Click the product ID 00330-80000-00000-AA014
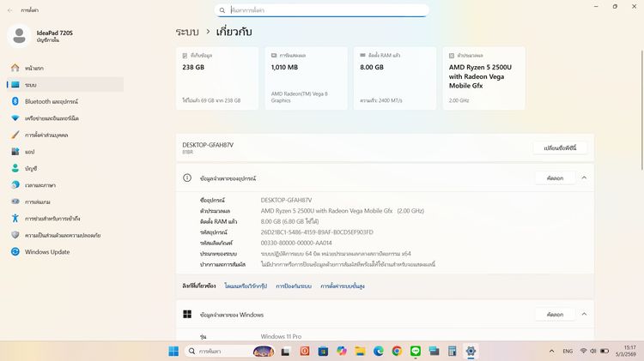The width and height of the screenshot is (644, 361). pyautogui.click(x=296, y=243)
